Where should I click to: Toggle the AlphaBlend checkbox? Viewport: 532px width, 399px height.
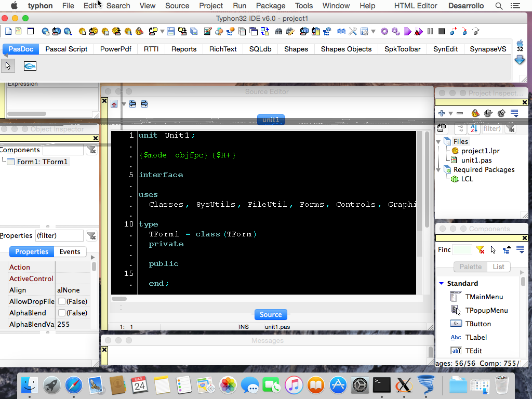pos(62,313)
